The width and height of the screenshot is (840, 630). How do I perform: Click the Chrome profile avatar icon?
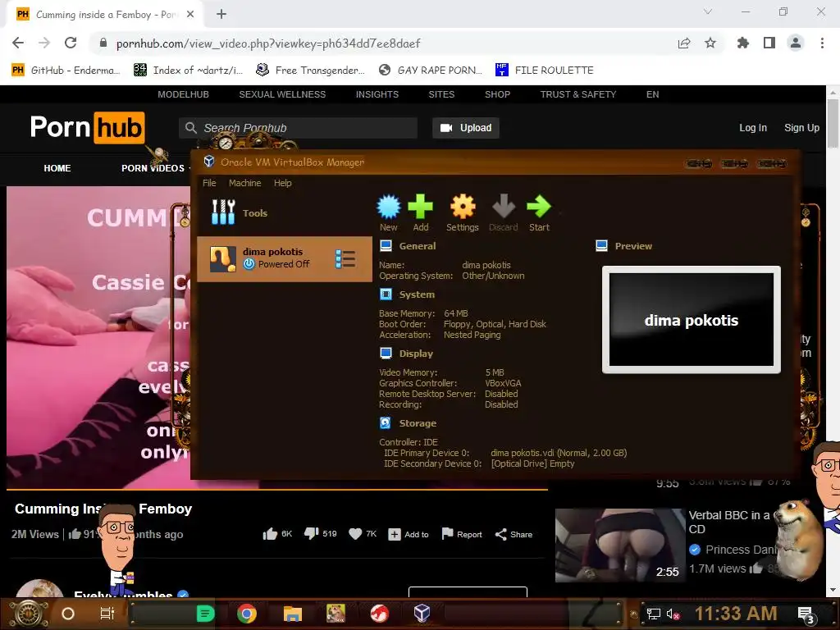[x=796, y=43]
